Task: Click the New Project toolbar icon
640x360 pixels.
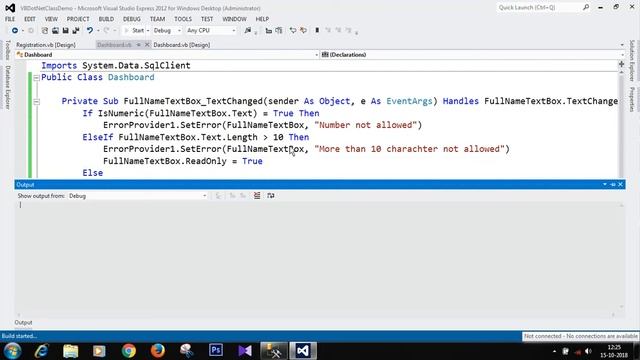Action: (44, 31)
